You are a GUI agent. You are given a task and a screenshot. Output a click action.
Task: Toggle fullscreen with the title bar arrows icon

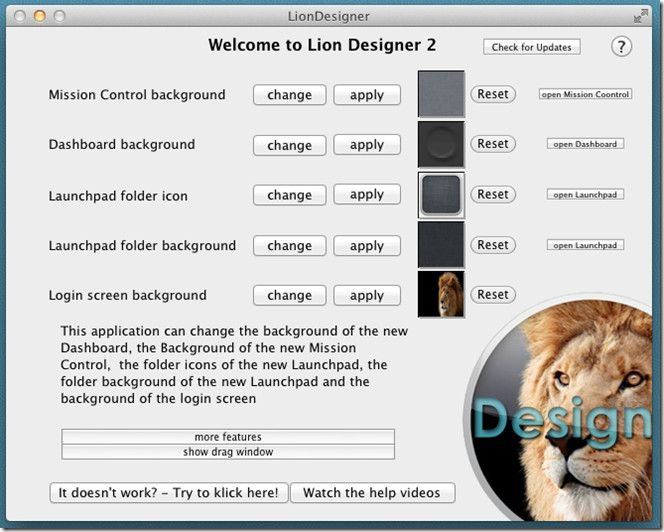641,16
